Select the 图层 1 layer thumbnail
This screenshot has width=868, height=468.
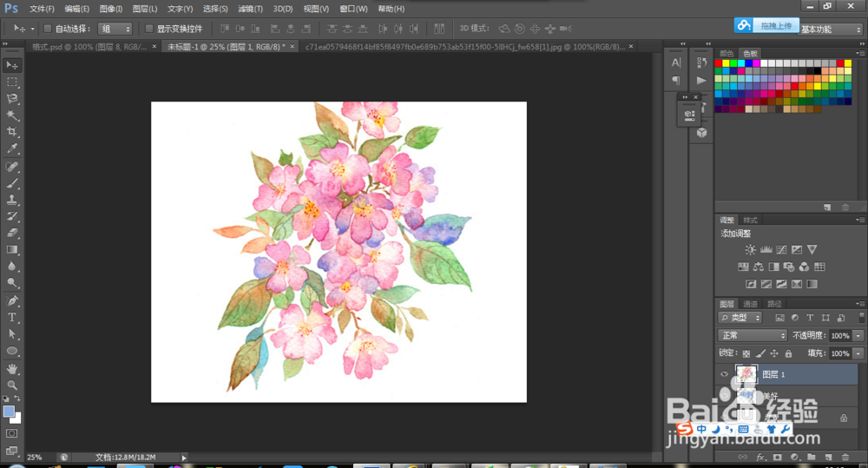click(x=746, y=374)
